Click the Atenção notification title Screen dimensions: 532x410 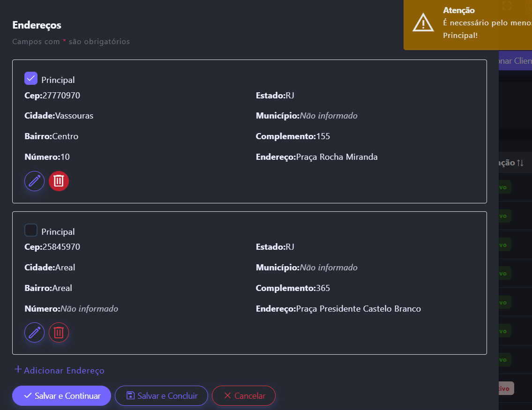(459, 10)
